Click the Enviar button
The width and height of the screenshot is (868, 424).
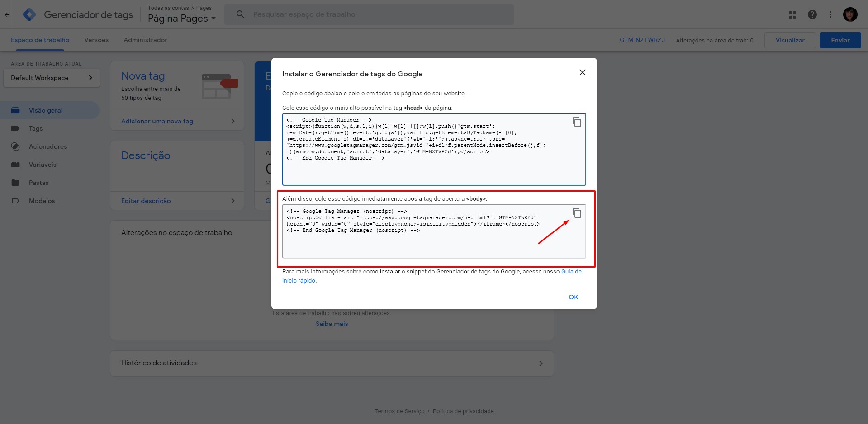point(840,40)
